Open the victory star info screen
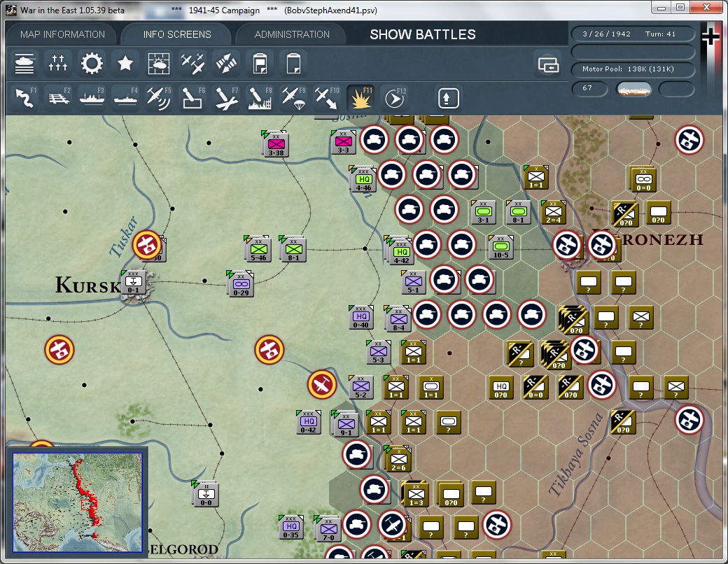Viewport: 728px width, 564px height. [x=125, y=64]
